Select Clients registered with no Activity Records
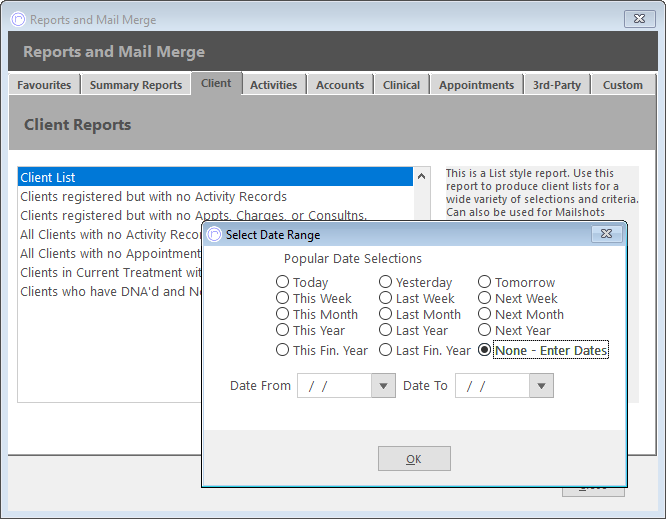 click(x=215, y=197)
